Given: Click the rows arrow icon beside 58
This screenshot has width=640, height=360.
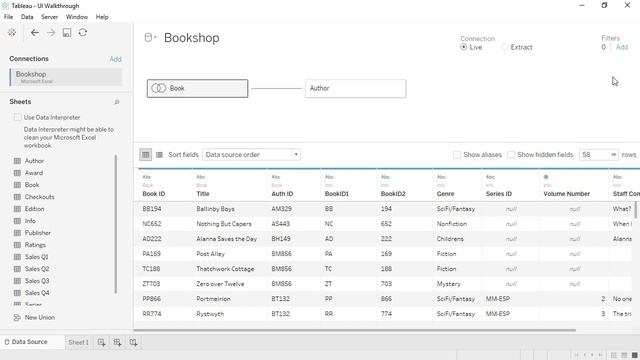Looking at the screenshot, I should click(613, 155).
